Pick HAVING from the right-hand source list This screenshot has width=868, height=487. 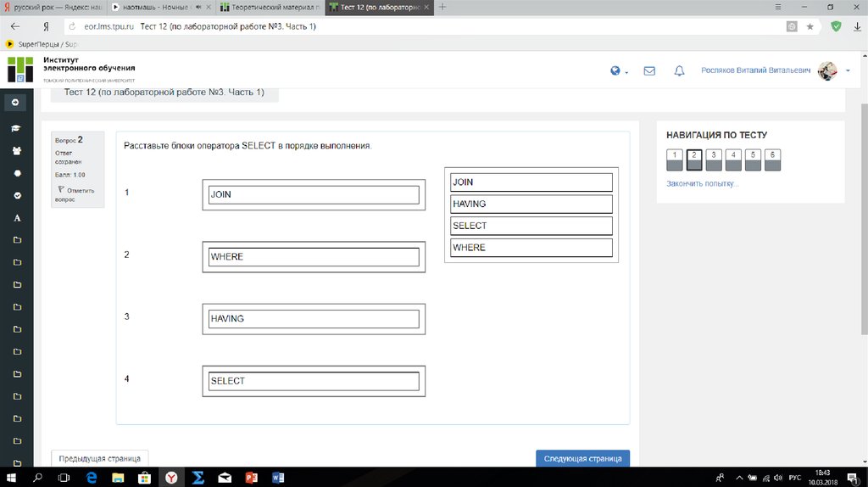pyautogui.click(x=531, y=204)
